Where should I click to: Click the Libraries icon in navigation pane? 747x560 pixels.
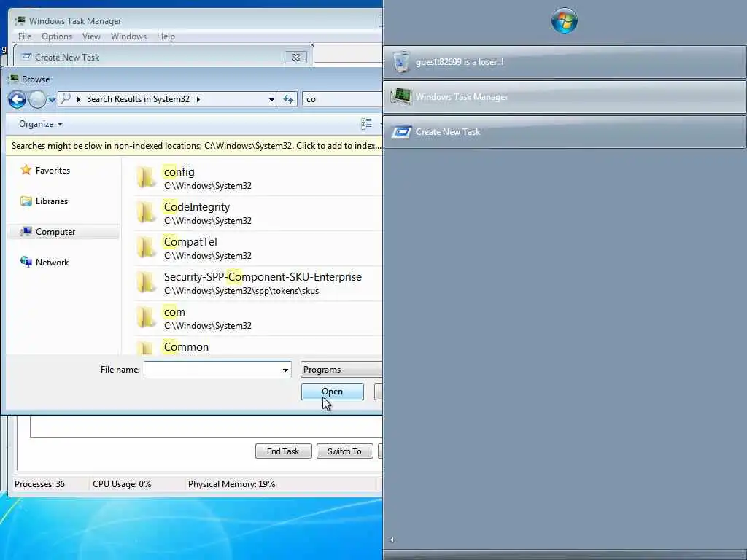pyautogui.click(x=26, y=201)
